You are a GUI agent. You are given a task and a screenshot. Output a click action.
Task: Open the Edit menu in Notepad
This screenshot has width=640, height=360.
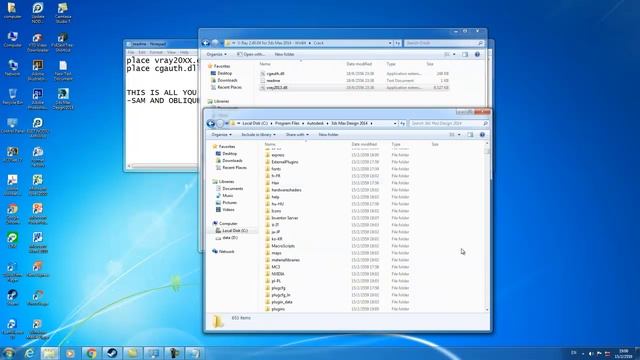(142, 52)
